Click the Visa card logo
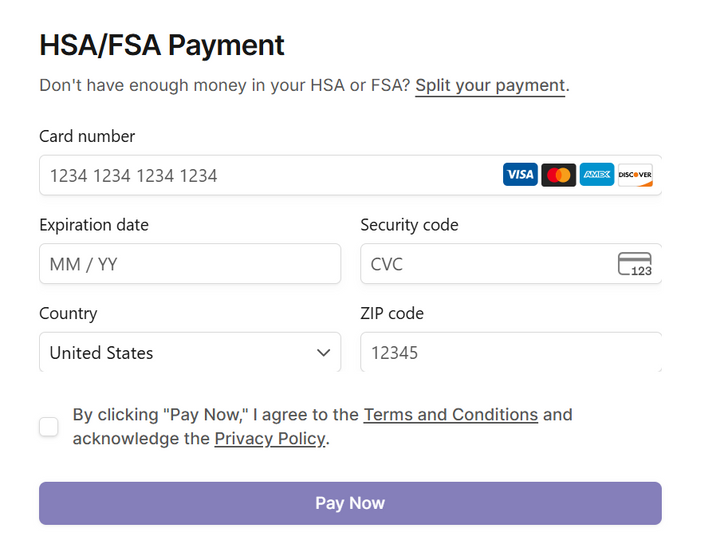The height and width of the screenshot is (544, 720). (x=519, y=175)
